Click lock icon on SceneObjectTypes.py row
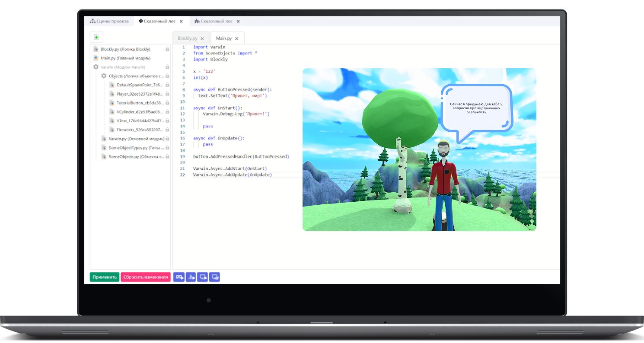Image resolution: width=644 pixels, height=343 pixels. pos(167,148)
